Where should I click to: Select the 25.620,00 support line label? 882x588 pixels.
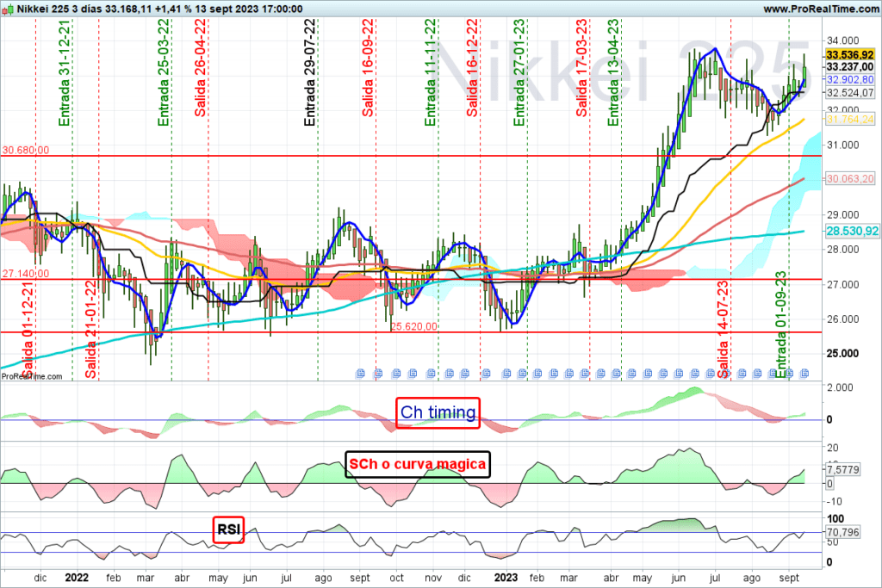pos(414,326)
